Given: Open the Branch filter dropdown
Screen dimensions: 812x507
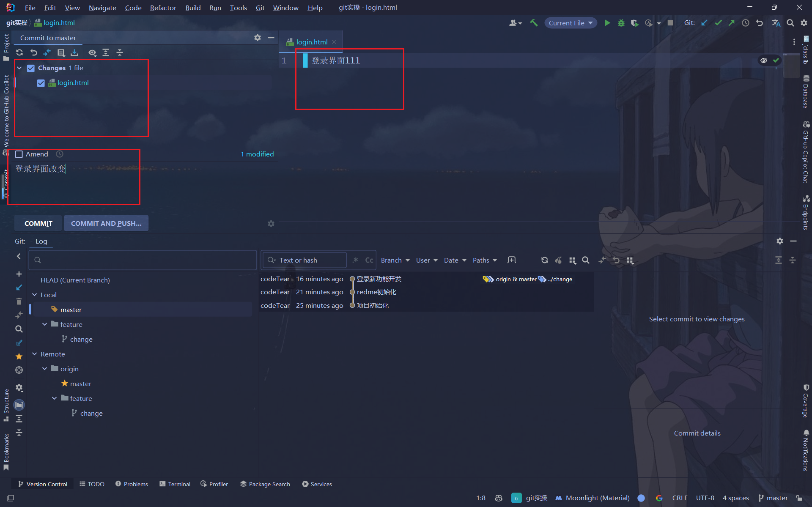Looking at the screenshot, I should click(395, 260).
